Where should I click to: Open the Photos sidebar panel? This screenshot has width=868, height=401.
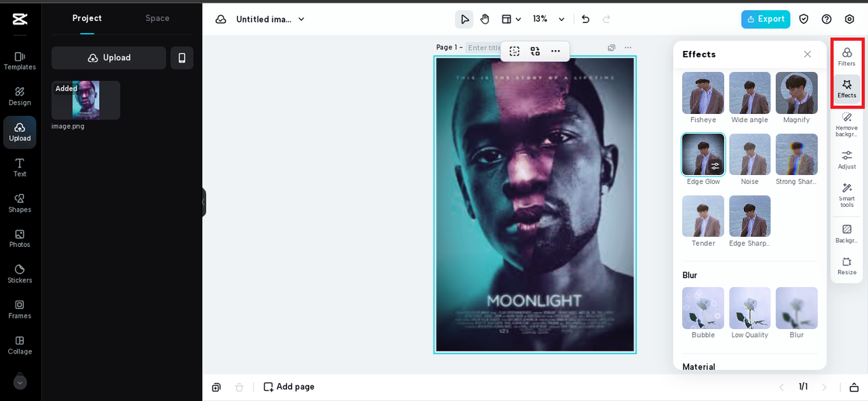(20, 238)
